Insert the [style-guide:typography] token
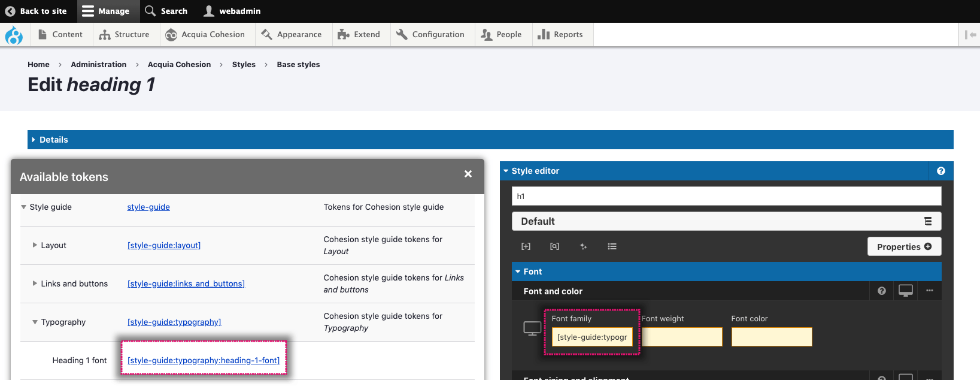 pyautogui.click(x=174, y=322)
